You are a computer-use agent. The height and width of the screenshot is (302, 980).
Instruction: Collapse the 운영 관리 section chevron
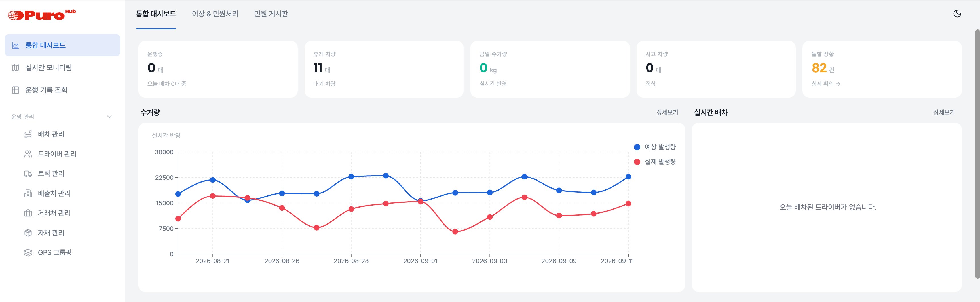tap(109, 117)
